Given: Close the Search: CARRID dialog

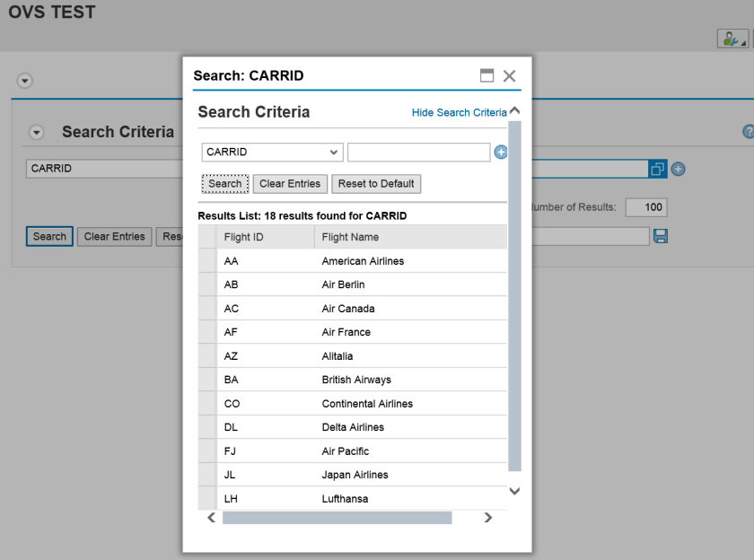Looking at the screenshot, I should tap(510, 76).
